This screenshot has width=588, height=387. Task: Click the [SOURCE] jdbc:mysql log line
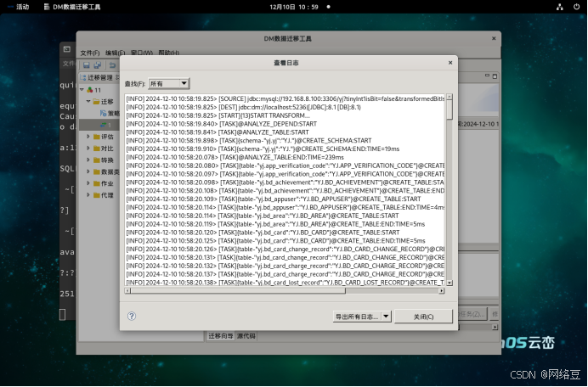285,99
